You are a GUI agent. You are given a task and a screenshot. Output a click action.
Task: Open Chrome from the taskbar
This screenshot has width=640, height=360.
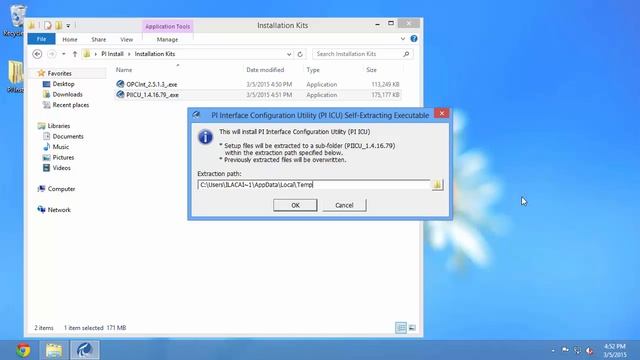23,350
